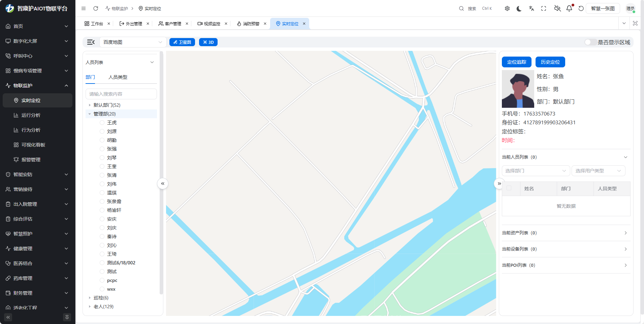This screenshot has width=644, height=324.
Task: Open notifications bell icon
Action: point(569,8)
